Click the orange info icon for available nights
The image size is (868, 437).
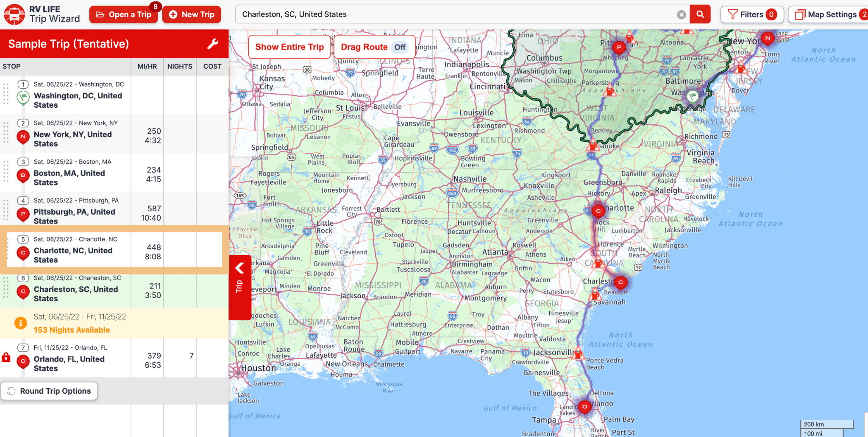20,323
